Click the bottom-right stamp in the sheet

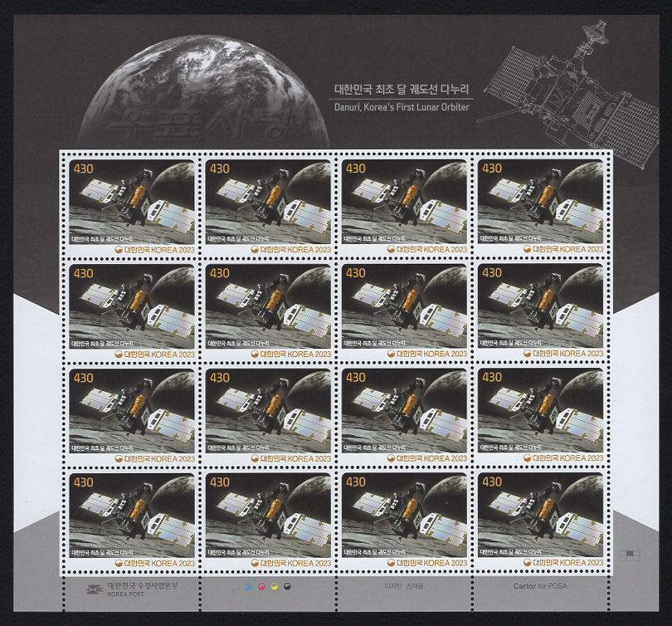[x=540, y=520]
